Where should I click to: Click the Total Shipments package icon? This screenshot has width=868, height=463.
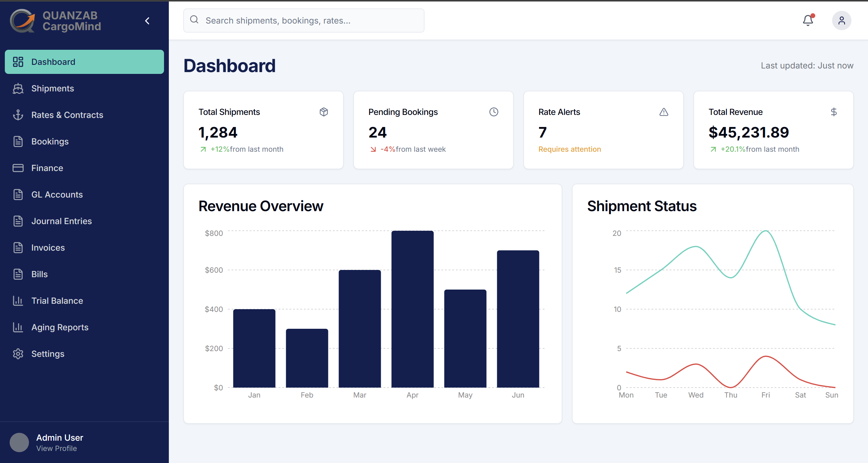[x=324, y=112]
